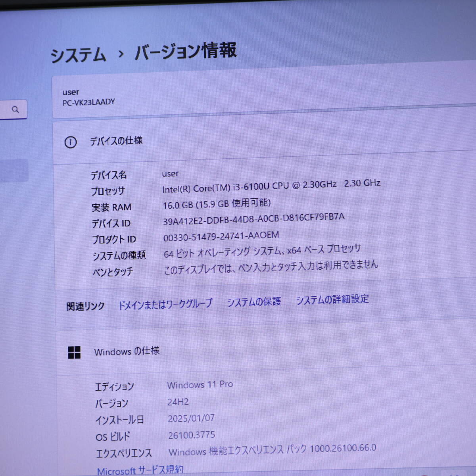Image resolution: width=476 pixels, height=476 pixels.
Task: Click the ペンとタッチ label
Action: click(113, 272)
